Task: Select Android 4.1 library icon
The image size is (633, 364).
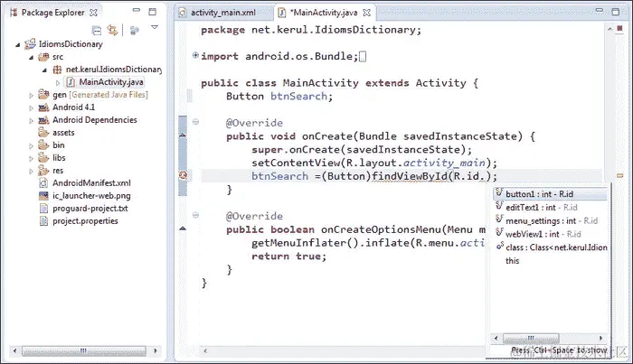Action: [43, 107]
